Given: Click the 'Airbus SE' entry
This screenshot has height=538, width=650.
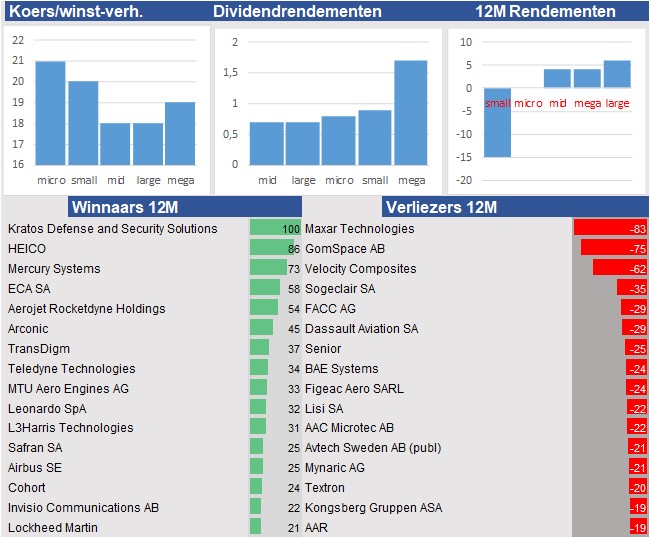Looking at the screenshot, I should coord(34,468).
